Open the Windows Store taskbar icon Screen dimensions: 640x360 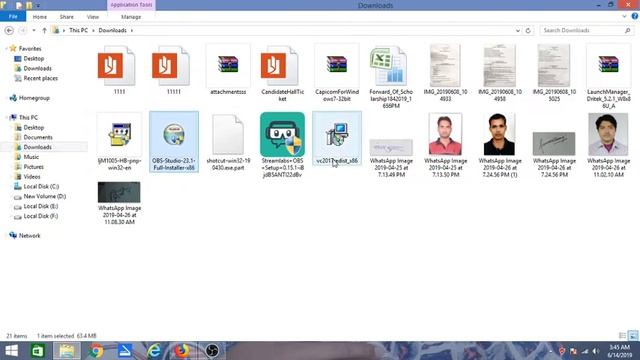[38, 351]
